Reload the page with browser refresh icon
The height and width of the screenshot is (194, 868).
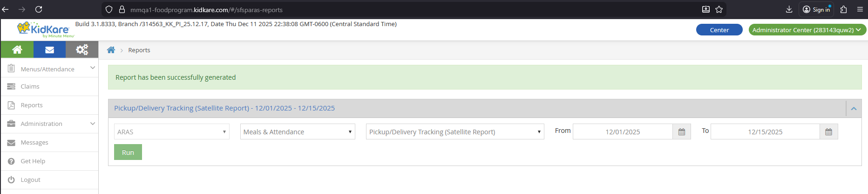[39, 9]
